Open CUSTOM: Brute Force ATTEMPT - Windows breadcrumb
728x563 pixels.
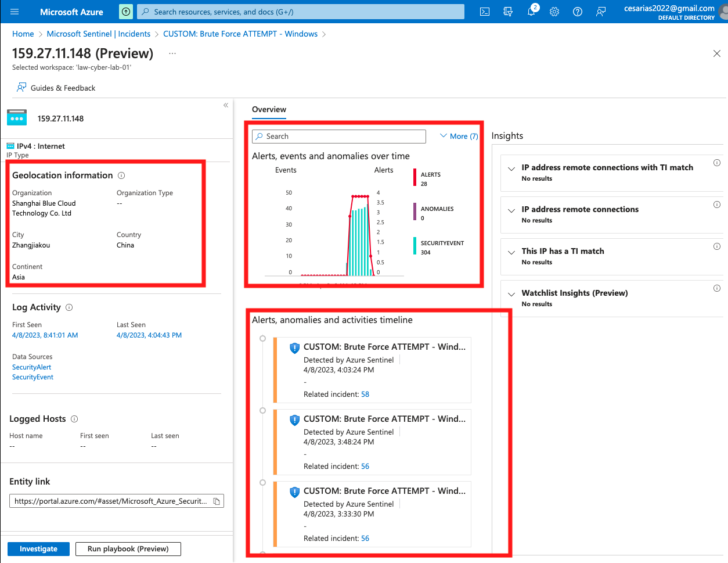pyautogui.click(x=240, y=34)
